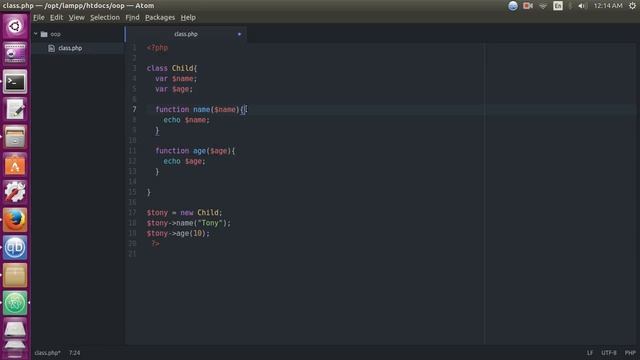Open the text editor launcher icon
Image resolution: width=640 pixels, height=360 pixels.
[15, 109]
